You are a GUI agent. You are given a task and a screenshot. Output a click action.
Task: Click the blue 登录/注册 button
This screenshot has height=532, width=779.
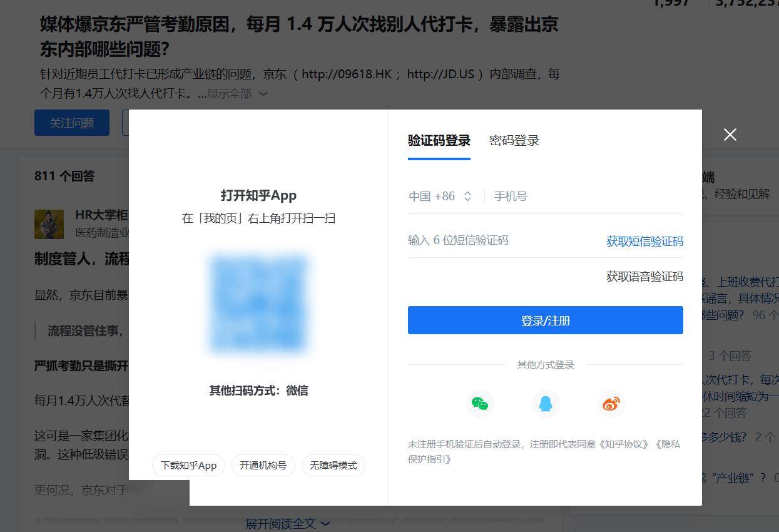pyautogui.click(x=546, y=320)
